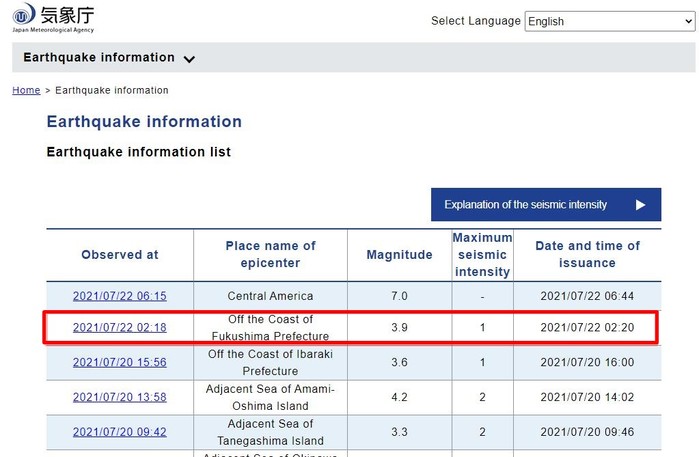
Task: Open the 2021/07/22 02:18 earthquake entry
Action: click(x=120, y=328)
